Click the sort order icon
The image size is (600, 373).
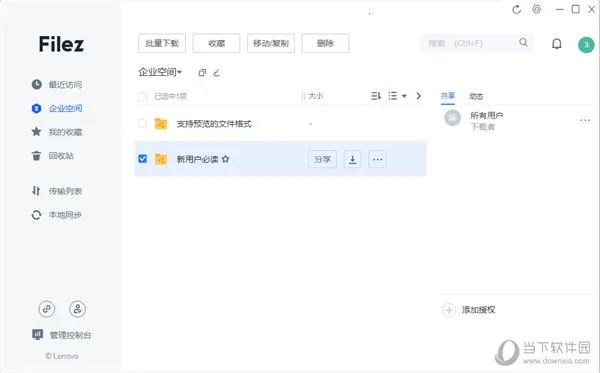click(x=376, y=96)
